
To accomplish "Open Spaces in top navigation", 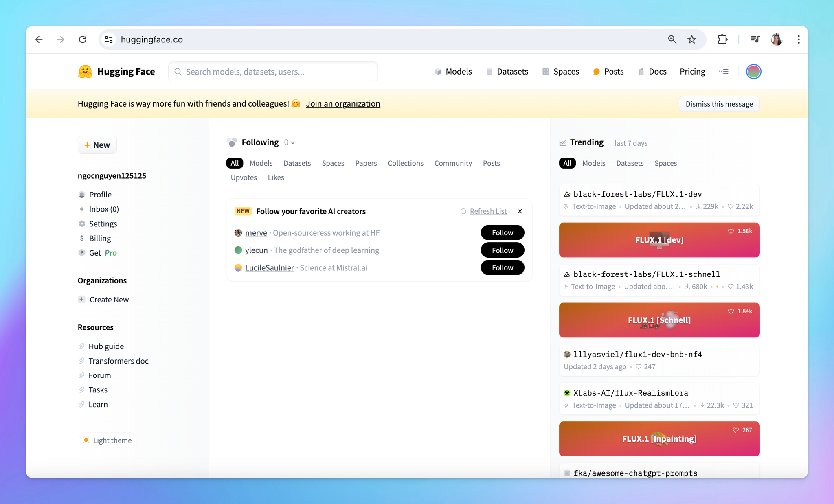I will (x=561, y=72).
